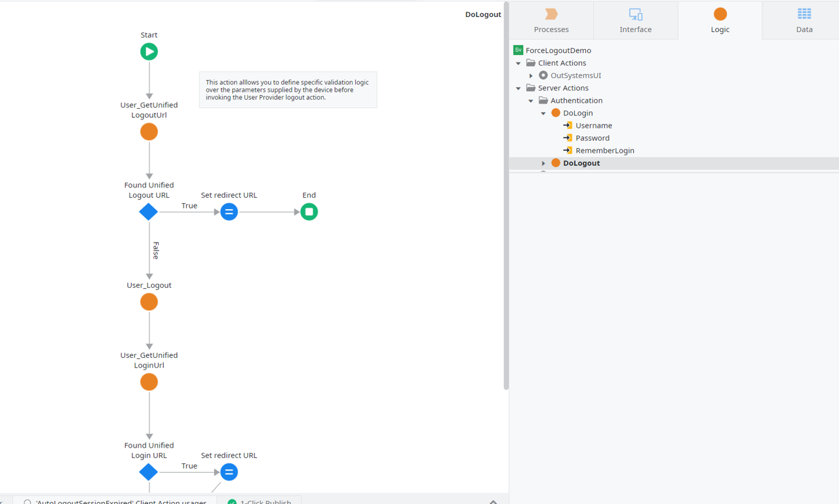Select the assign node left of End
This screenshot has width=839, height=504.
point(229,212)
